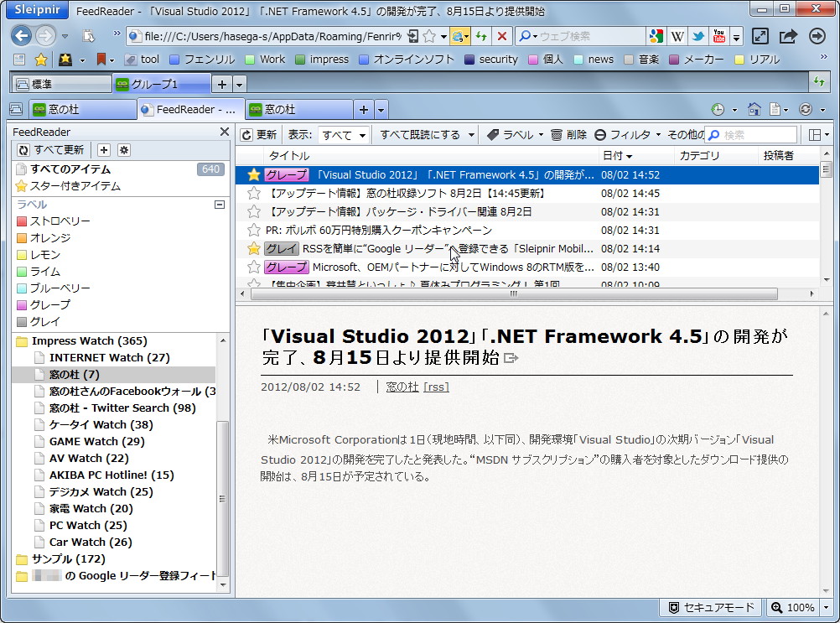This screenshot has height=623, width=840.
Task: Click the green sync arrows icon at right
Action: pyautogui.click(x=818, y=82)
